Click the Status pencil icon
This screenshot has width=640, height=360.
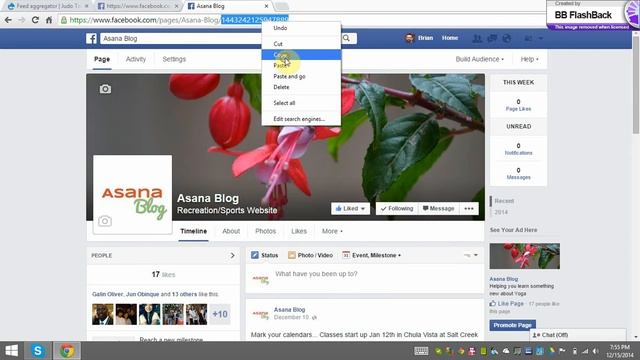pyautogui.click(x=255, y=255)
